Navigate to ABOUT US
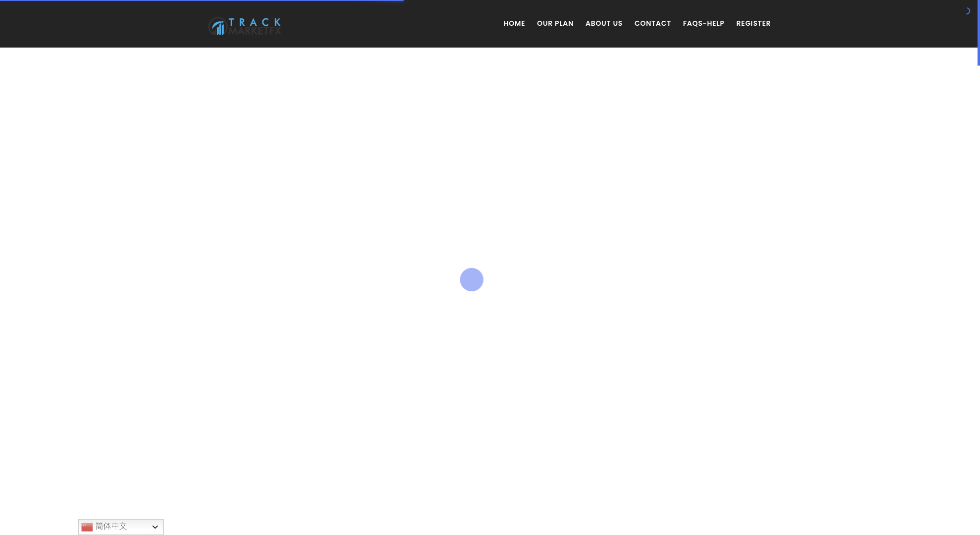The height and width of the screenshot is (535, 980). [603, 23]
